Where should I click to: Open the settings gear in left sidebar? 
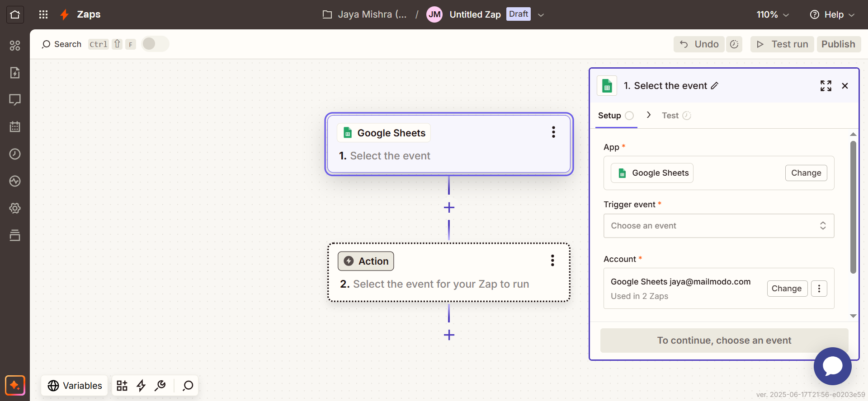point(15,208)
